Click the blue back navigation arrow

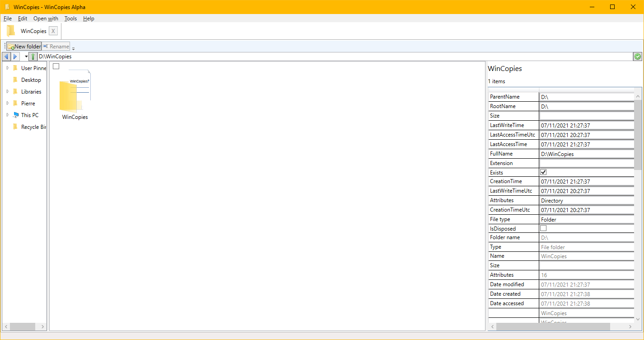(x=6, y=57)
